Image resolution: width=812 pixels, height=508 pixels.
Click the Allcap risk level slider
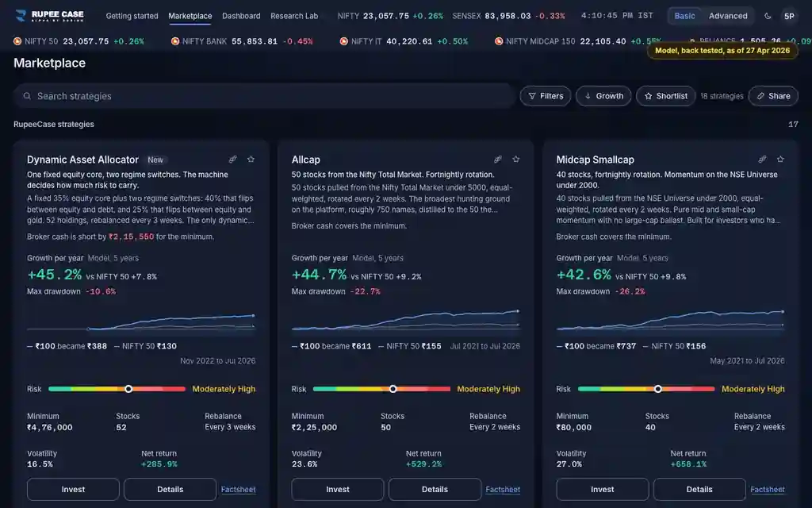point(381,389)
